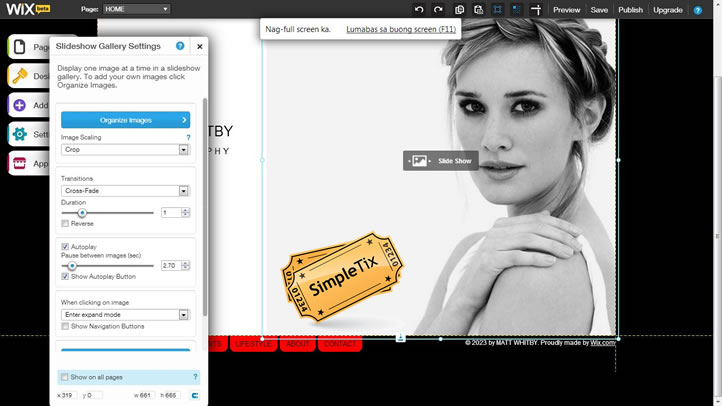Click Preview in the top bar
Image resolution: width=722 pixels, height=406 pixels.
click(x=566, y=10)
